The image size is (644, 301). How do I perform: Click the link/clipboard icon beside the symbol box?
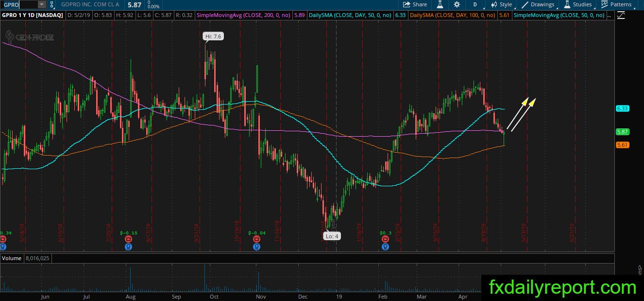click(x=52, y=4)
